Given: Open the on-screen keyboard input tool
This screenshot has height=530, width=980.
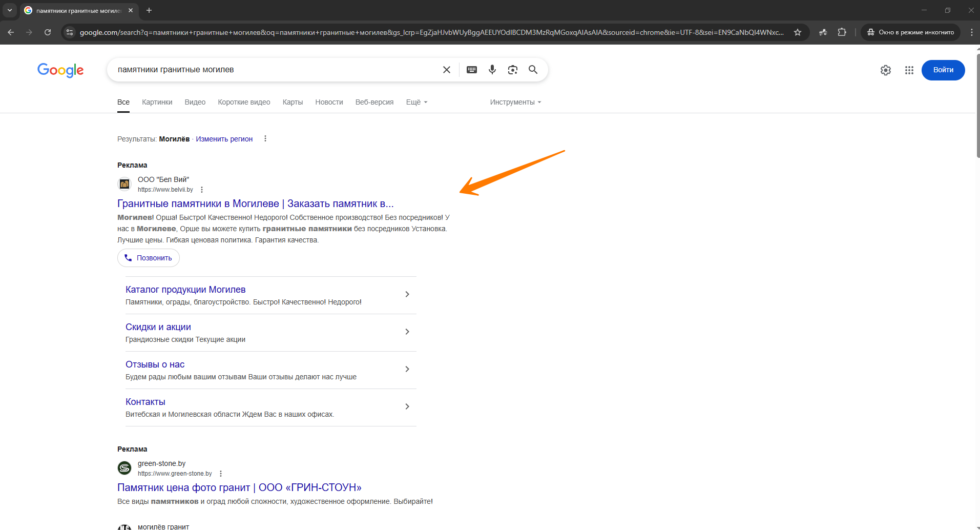Looking at the screenshot, I should click(x=472, y=70).
